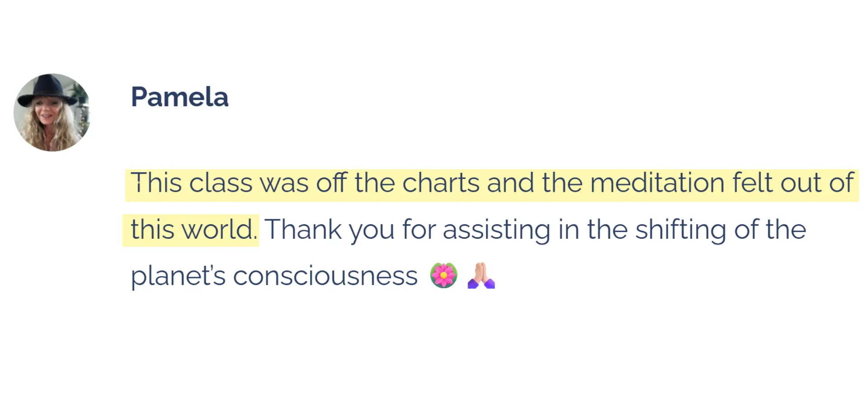868x407 pixels.
Task: Click the word "consciousness"
Action: point(325,276)
